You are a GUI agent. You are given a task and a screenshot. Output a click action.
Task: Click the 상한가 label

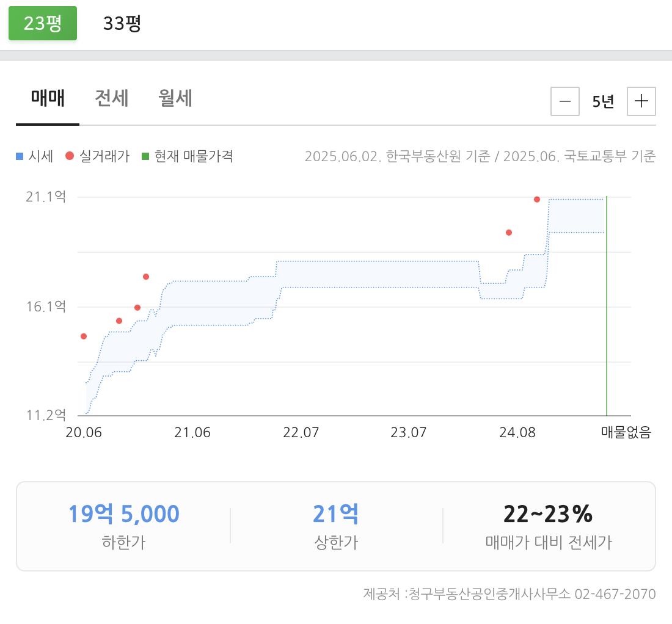(336, 542)
